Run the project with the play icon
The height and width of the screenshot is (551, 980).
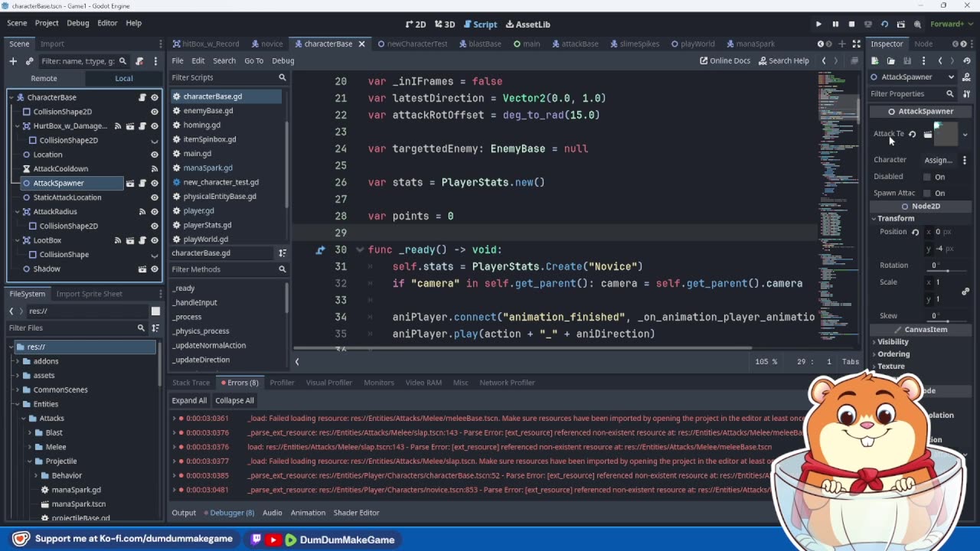[818, 24]
